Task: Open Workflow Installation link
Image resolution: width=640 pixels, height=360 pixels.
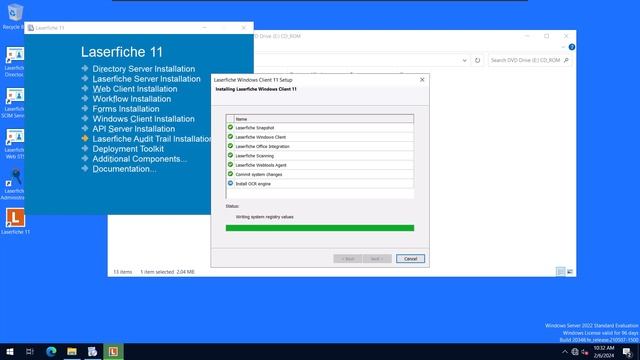Action: 131,99
